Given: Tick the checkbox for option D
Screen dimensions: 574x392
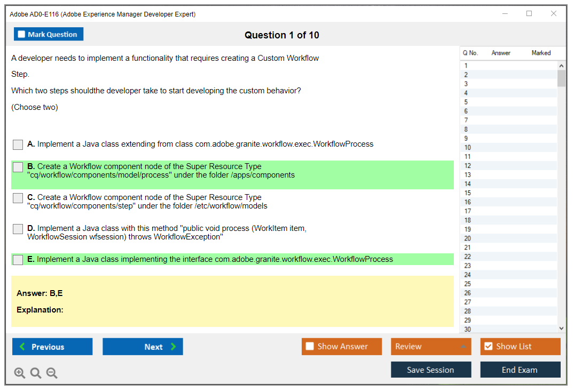Looking at the screenshot, I should pos(18,229).
